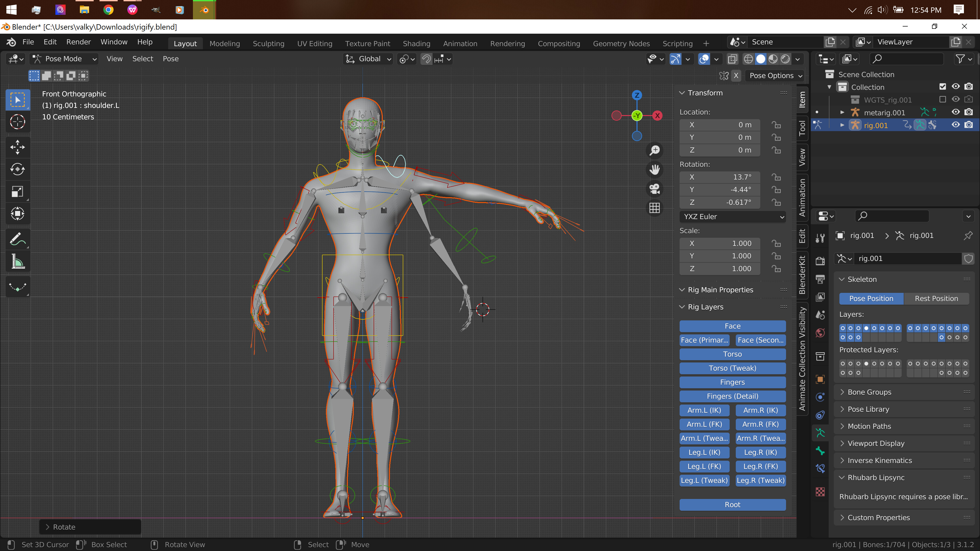Open the Bone properties tab
Screen dimensions: 980x551
(820, 451)
